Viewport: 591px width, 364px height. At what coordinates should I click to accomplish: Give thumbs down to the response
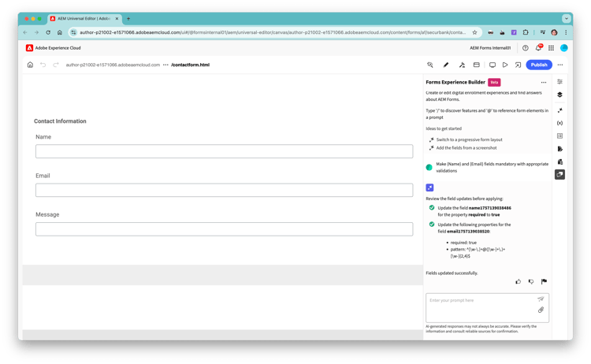531,281
